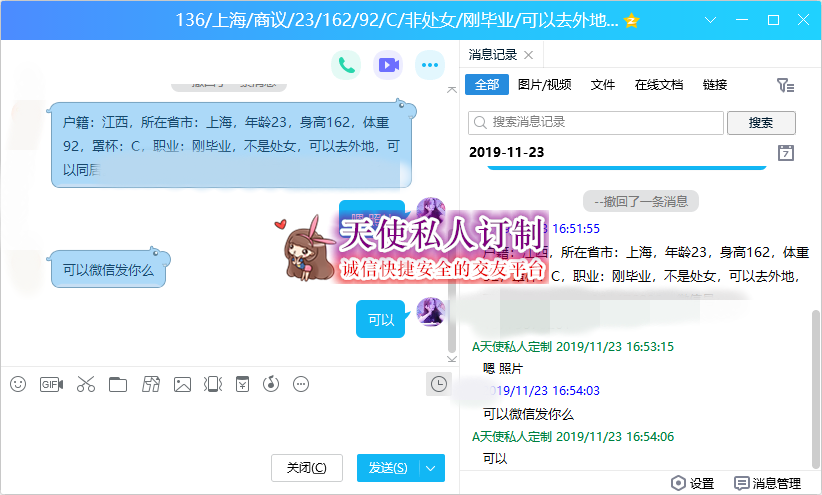The height and width of the screenshot is (495, 822).
Task: Click the folder icon to send a file
Action: (x=118, y=384)
